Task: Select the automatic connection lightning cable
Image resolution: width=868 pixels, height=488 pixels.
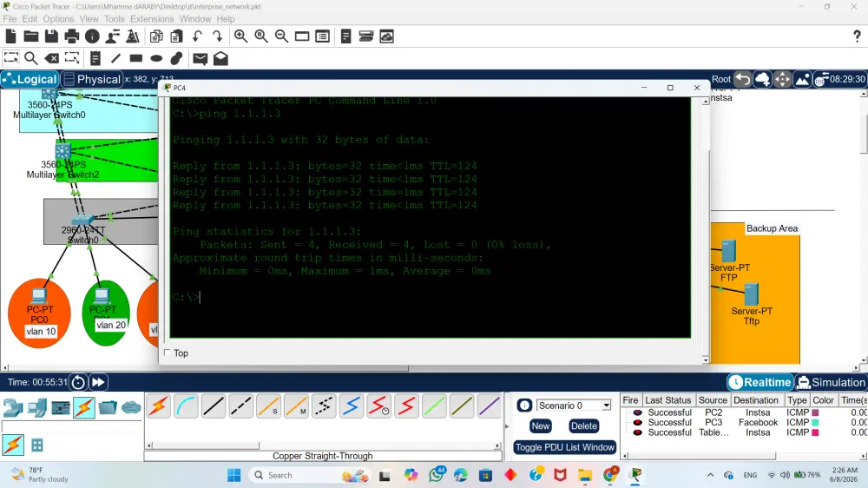Action: point(158,406)
